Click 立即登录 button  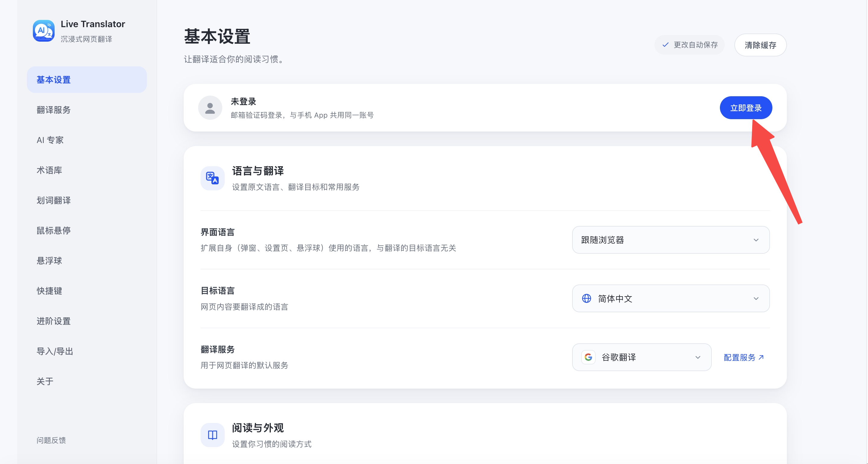click(746, 108)
